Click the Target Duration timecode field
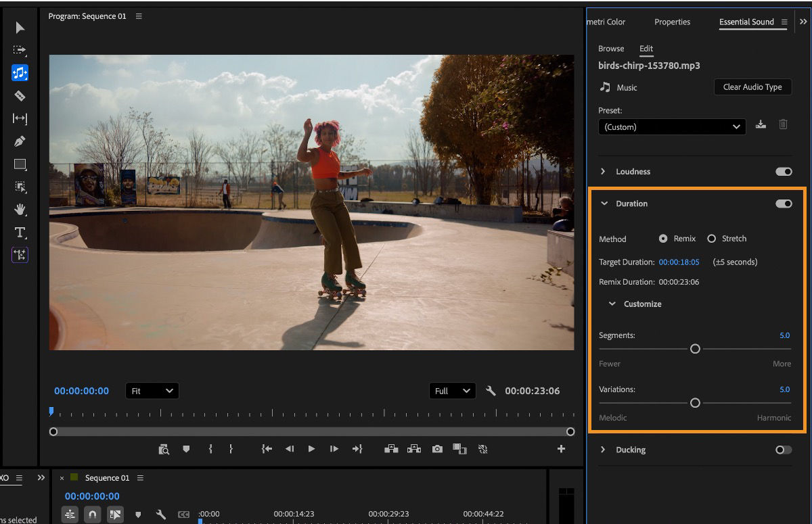This screenshot has width=812, height=524. (679, 262)
